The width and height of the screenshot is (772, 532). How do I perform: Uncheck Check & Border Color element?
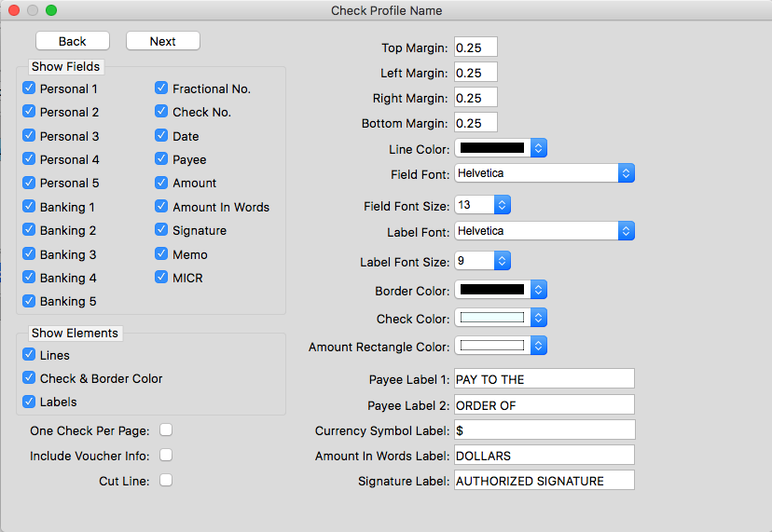pyautogui.click(x=29, y=378)
